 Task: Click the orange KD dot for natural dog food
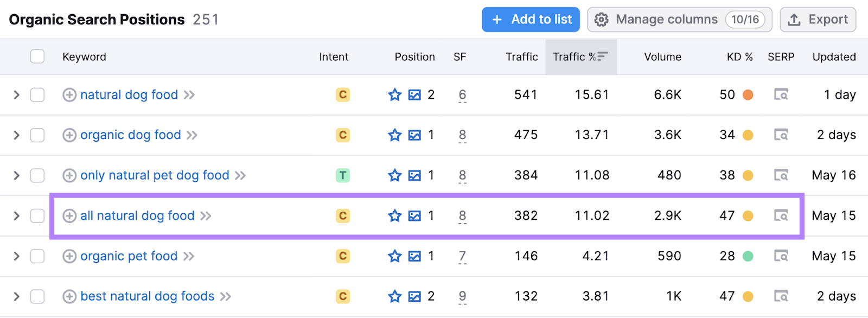[x=748, y=95]
